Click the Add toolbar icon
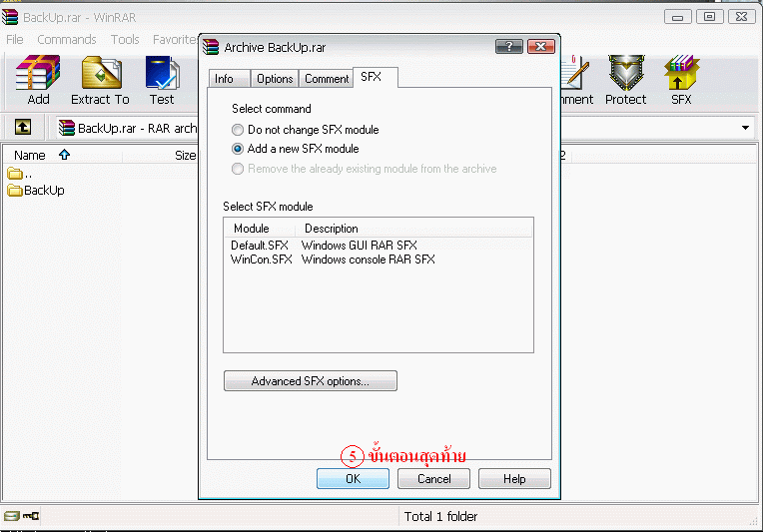 (x=38, y=80)
